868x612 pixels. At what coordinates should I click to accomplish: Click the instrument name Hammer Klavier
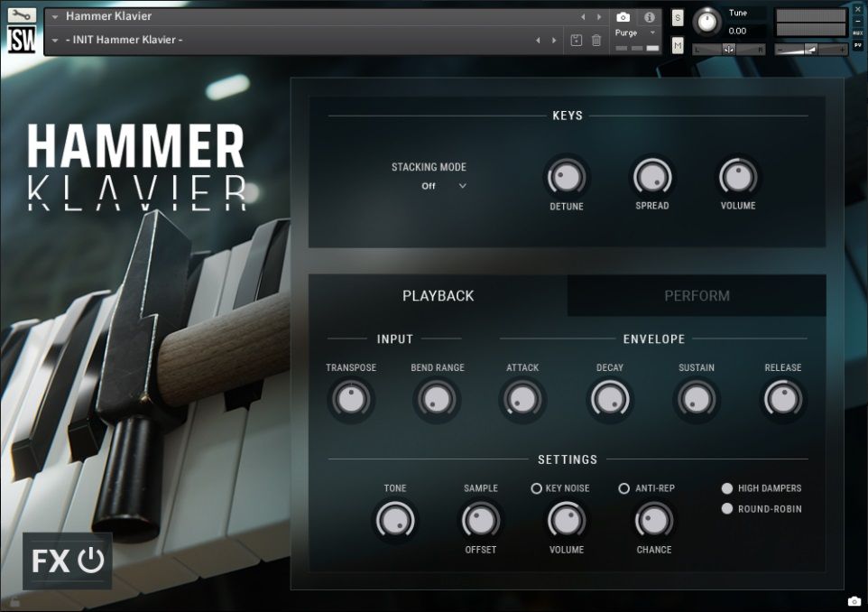[108, 16]
